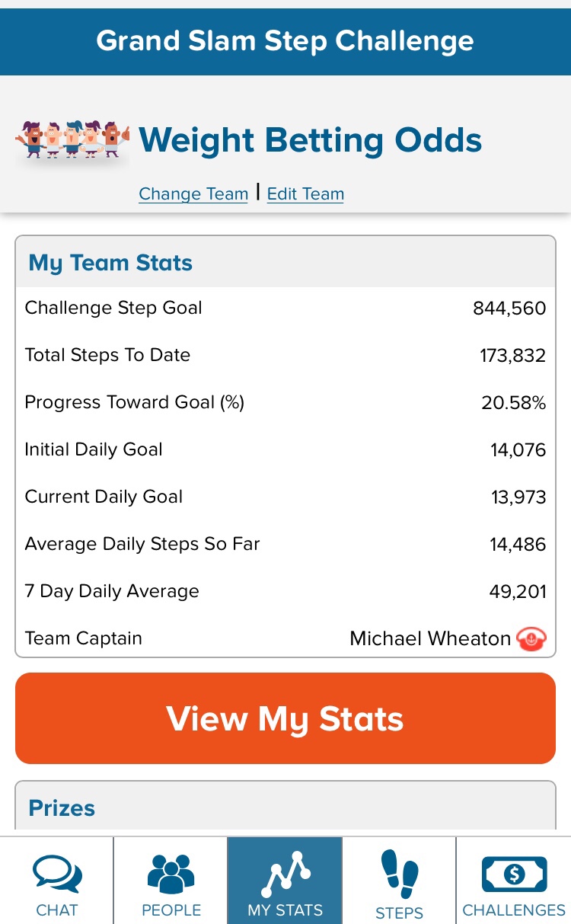The height and width of the screenshot is (924, 571).
Task: Tap the Prizes section header
Action: click(x=62, y=808)
